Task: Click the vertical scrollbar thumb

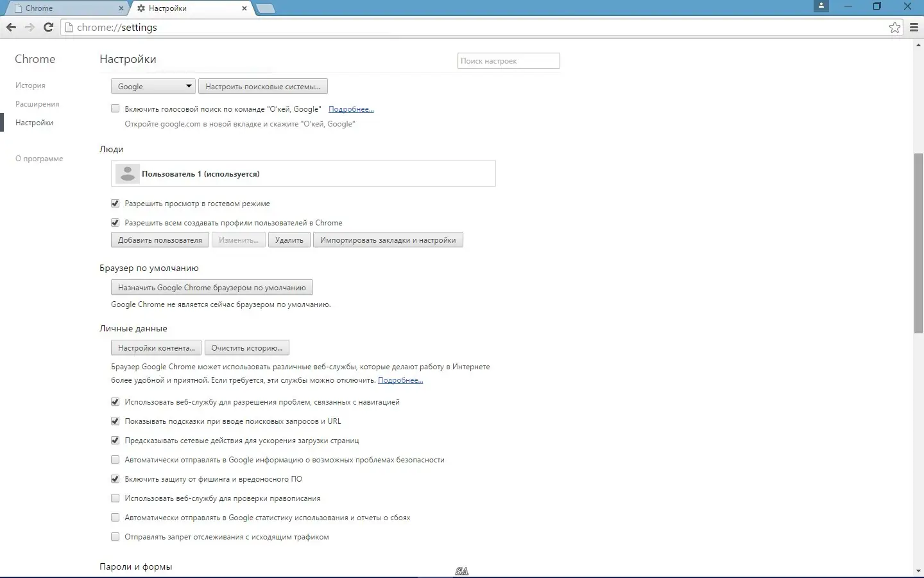Action: (919, 243)
